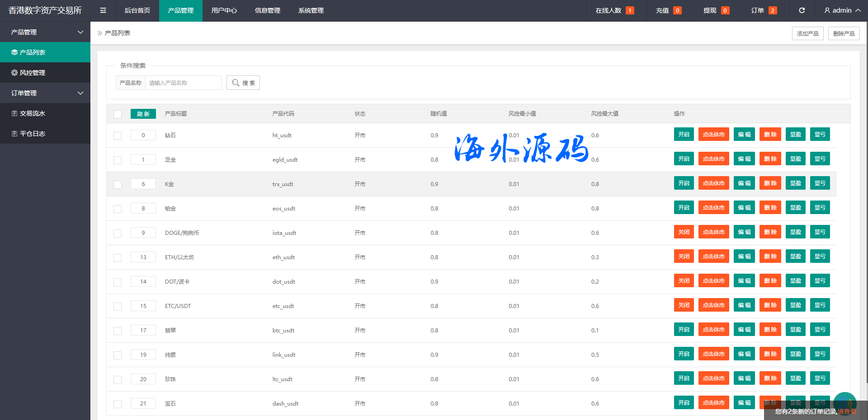
Task: Click the 充值 notification counter
Action: [677, 10]
